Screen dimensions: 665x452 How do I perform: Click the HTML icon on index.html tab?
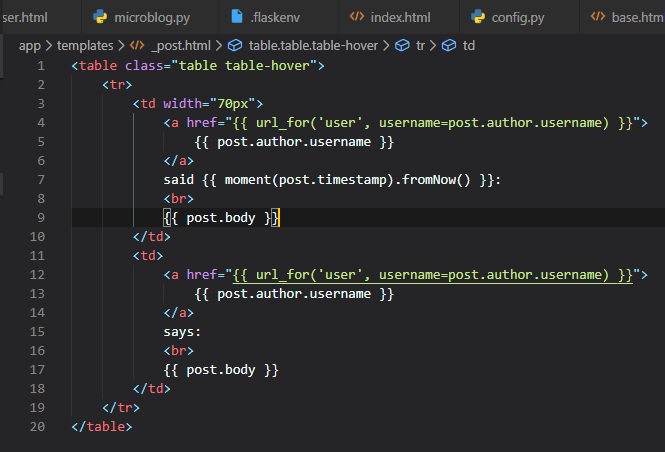tap(357, 17)
